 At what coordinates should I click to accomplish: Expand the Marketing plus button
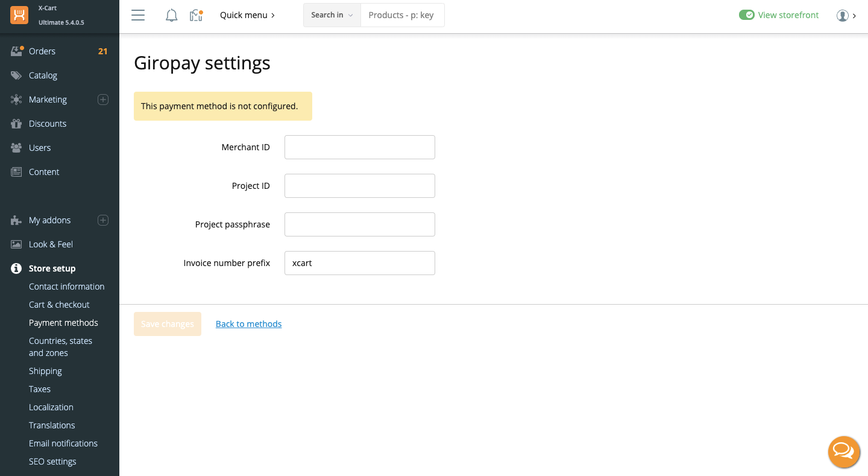point(103,100)
